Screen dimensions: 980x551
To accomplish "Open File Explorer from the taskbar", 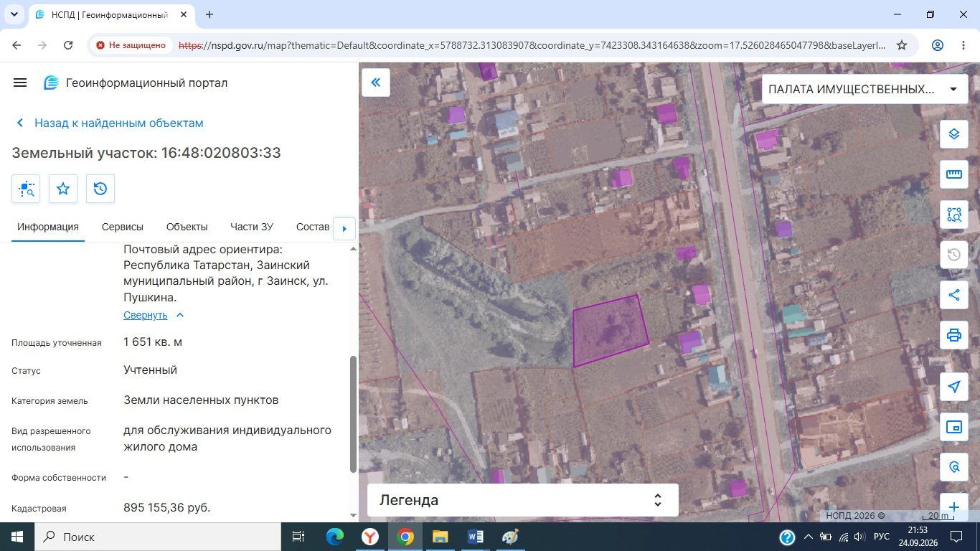I will click(x=440, y=537).
